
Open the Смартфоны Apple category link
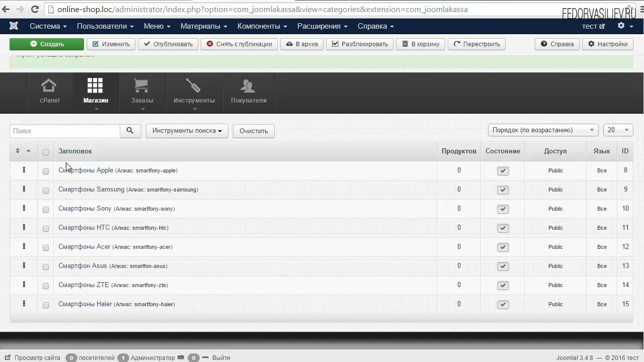click(86, 170)
